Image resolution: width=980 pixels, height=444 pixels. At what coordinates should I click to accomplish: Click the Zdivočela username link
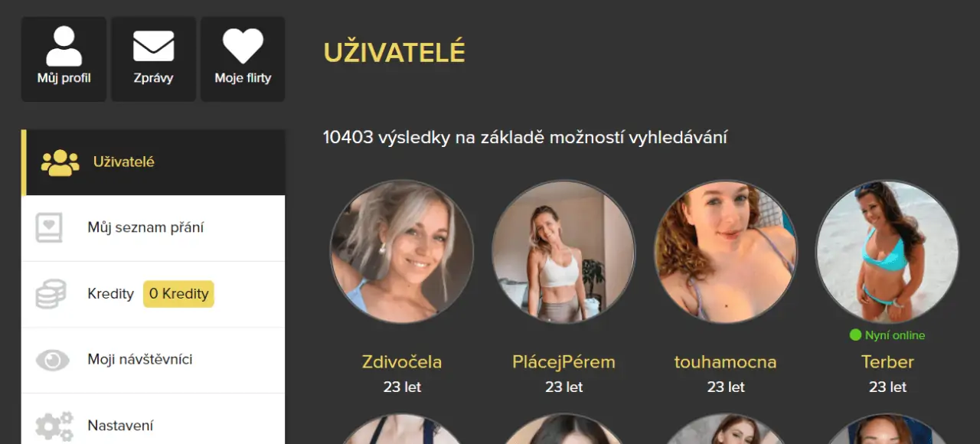402,362
